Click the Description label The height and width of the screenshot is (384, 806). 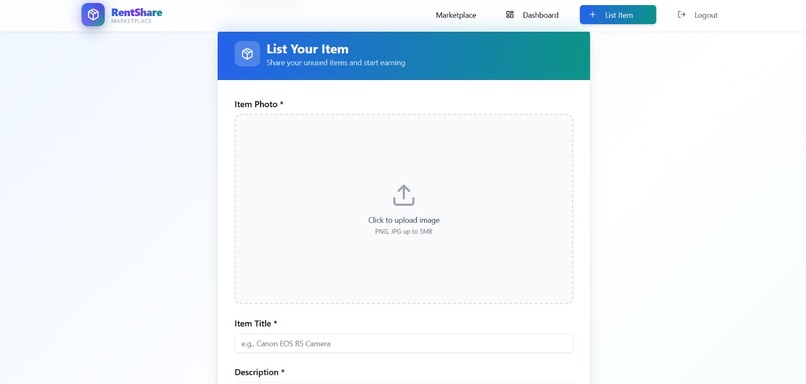click(260, 372)
